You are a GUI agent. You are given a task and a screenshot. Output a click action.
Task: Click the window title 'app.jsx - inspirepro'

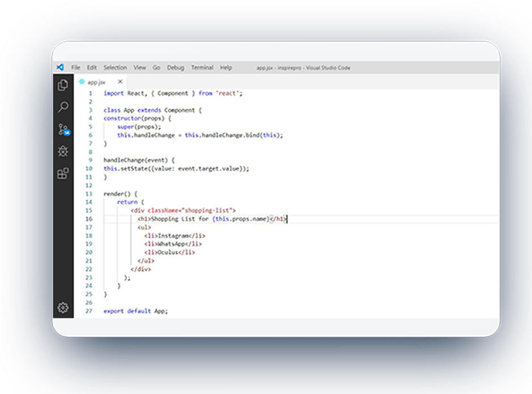point(279,68)
